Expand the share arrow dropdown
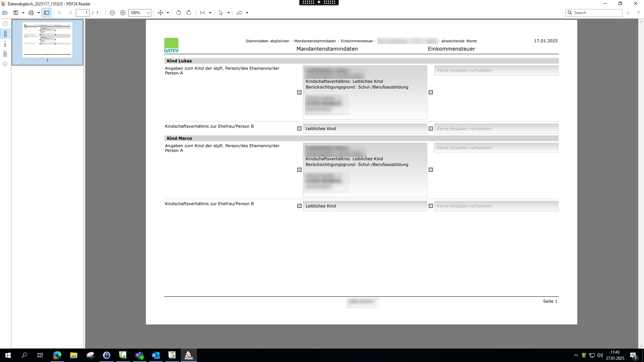Screen dimensions: 644x362 point(247,13)
